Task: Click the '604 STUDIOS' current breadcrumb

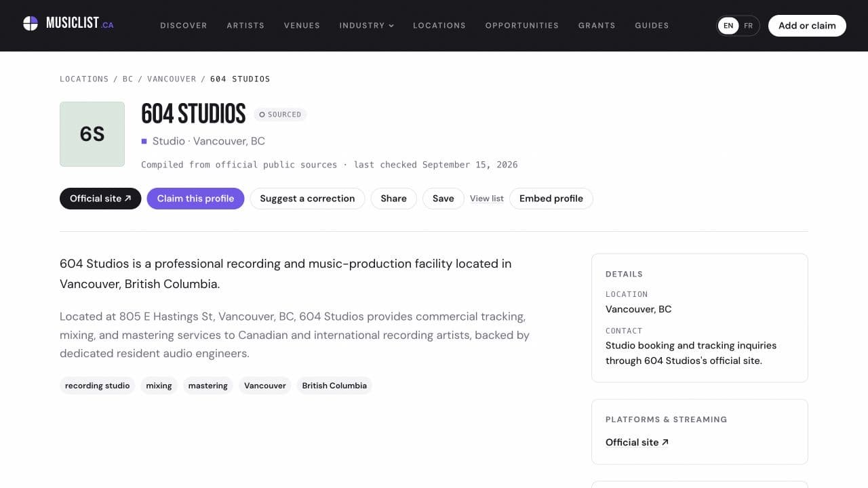Action: click(x=240, y=79)
